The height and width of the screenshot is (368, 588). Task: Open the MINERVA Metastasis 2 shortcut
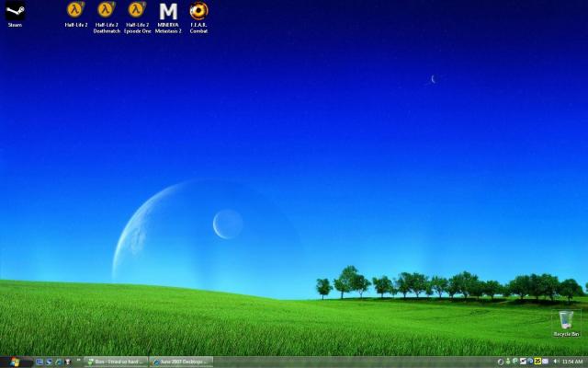tap(168, 17)
